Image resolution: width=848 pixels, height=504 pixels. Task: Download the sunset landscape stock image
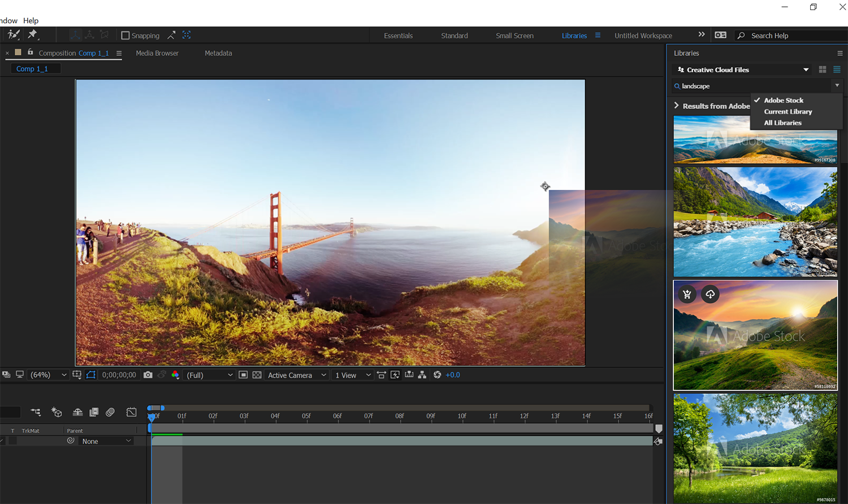pos(710,294)
